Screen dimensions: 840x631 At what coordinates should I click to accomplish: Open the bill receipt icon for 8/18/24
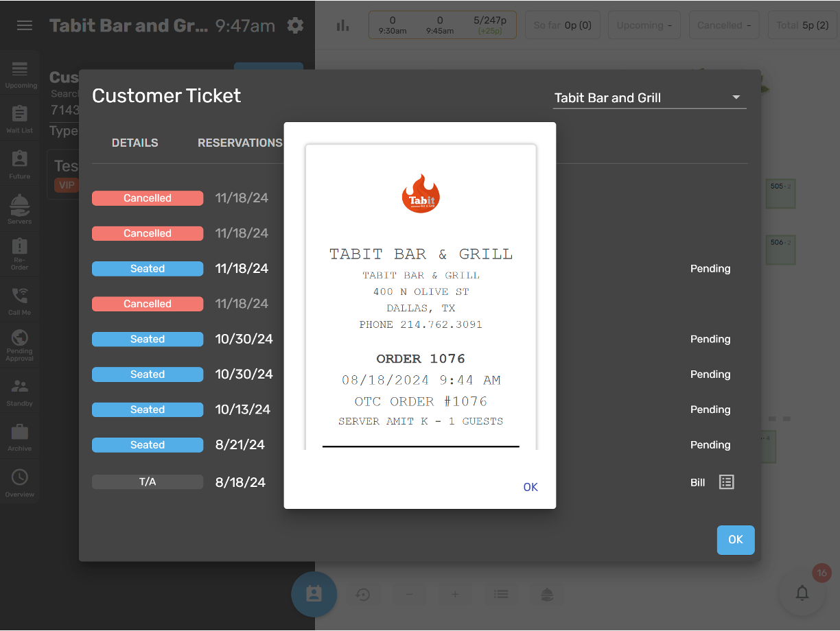click(726, 482)
